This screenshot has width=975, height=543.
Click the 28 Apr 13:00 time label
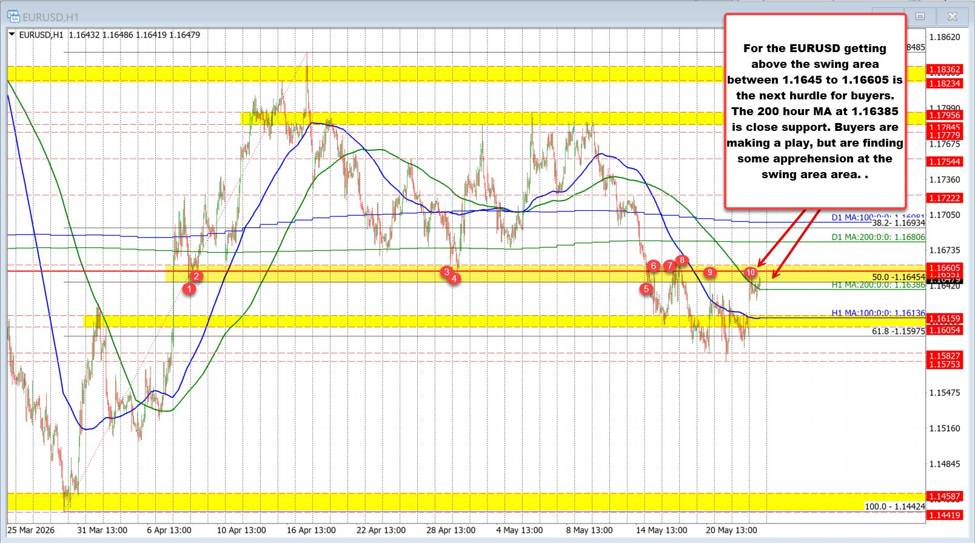click(451, 530)
